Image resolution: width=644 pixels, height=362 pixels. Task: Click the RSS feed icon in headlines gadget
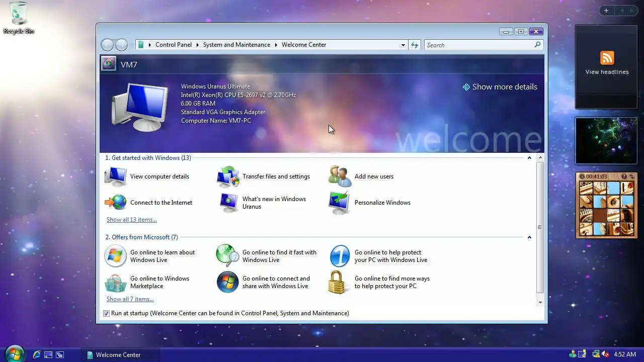pos(607,58)
